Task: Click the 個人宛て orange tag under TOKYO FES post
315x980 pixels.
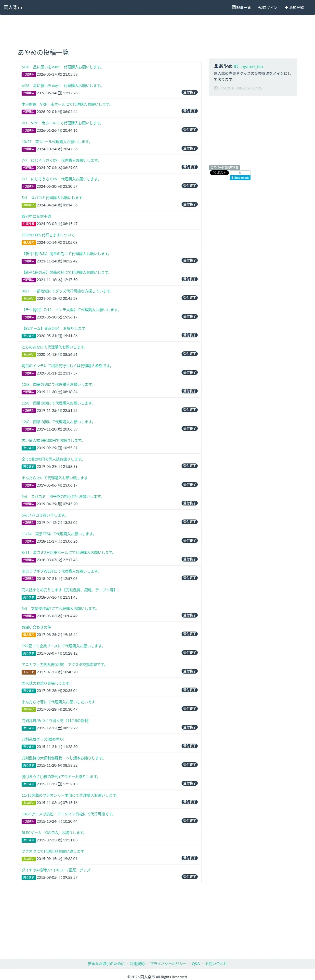Action: [x=28, y=242]
